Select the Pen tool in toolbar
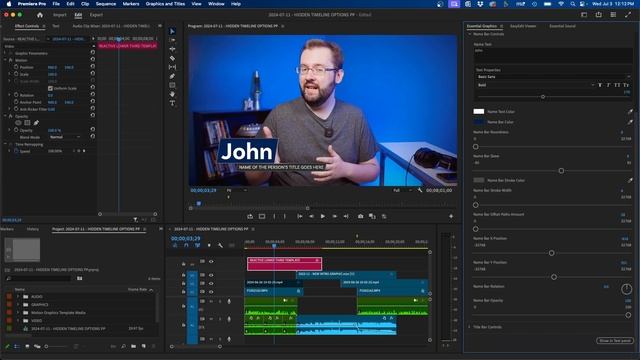The image size is (640, 360). 172,76
